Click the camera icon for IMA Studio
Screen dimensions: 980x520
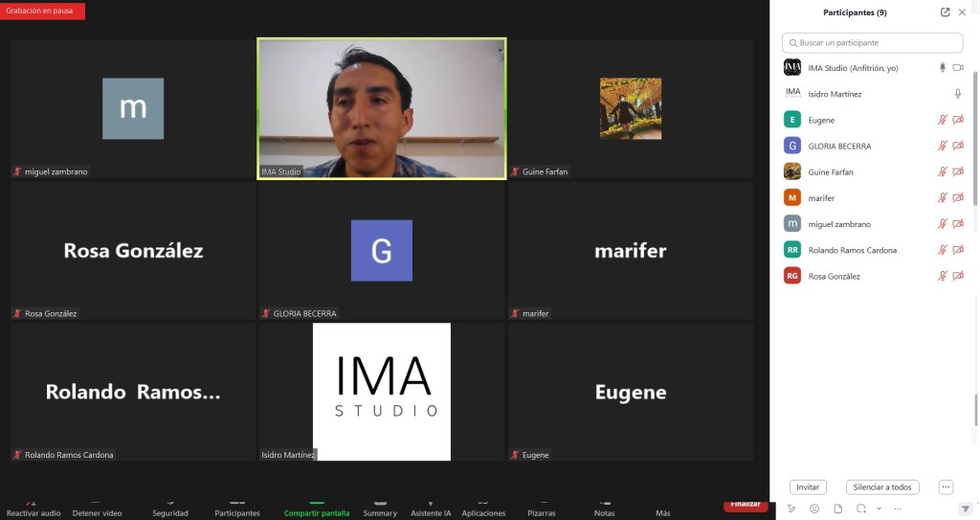[958, 68]
